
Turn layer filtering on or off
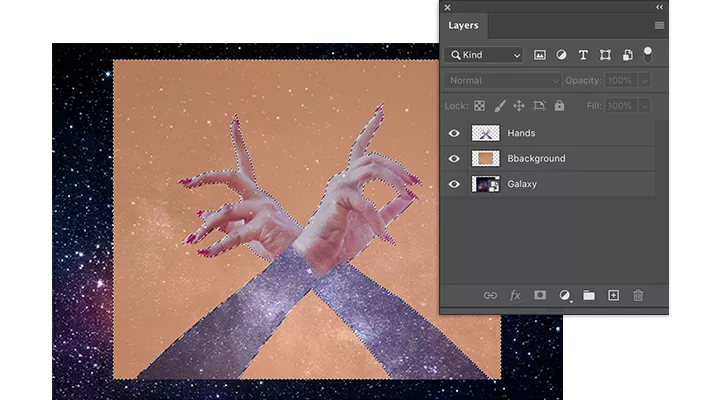[x=647, y=55]
